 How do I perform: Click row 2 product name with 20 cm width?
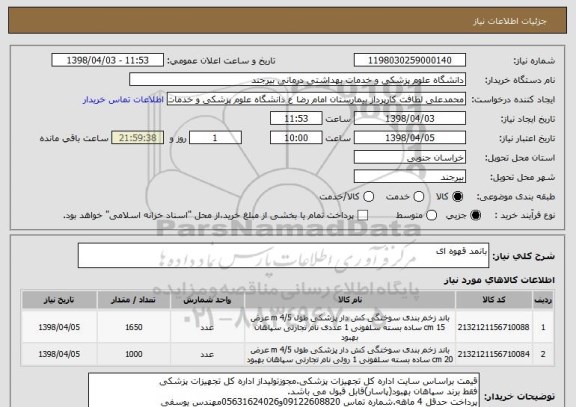350,354
